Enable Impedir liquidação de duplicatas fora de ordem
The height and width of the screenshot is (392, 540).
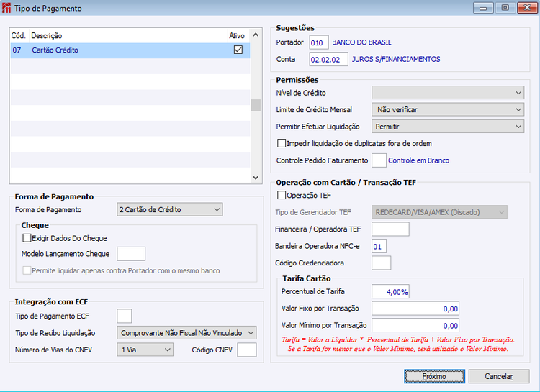[282, 143]
